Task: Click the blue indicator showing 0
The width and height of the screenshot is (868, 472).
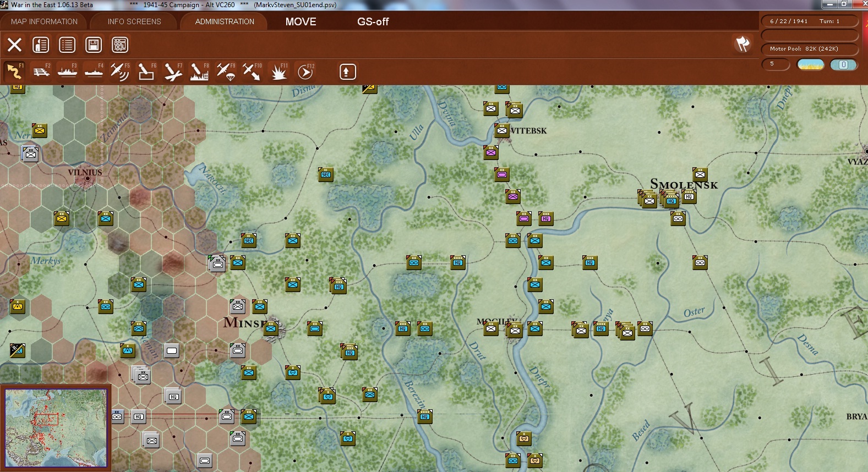Action: tap(843, 64)
